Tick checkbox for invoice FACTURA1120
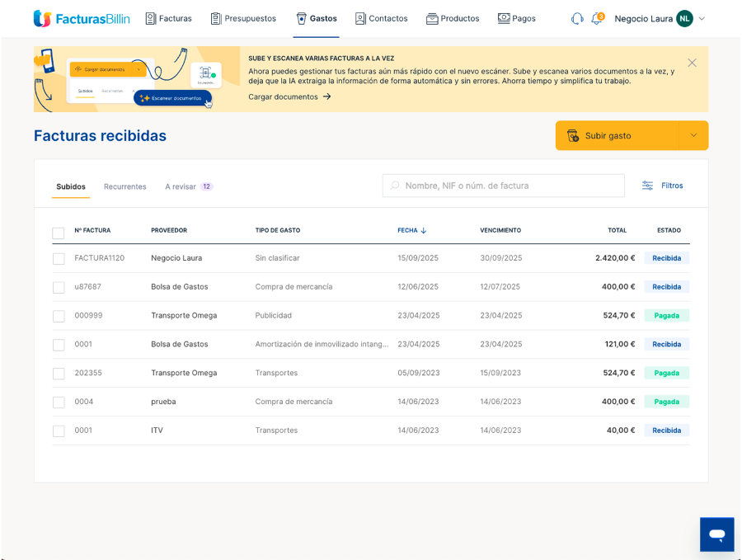 (x=59, y=259)
